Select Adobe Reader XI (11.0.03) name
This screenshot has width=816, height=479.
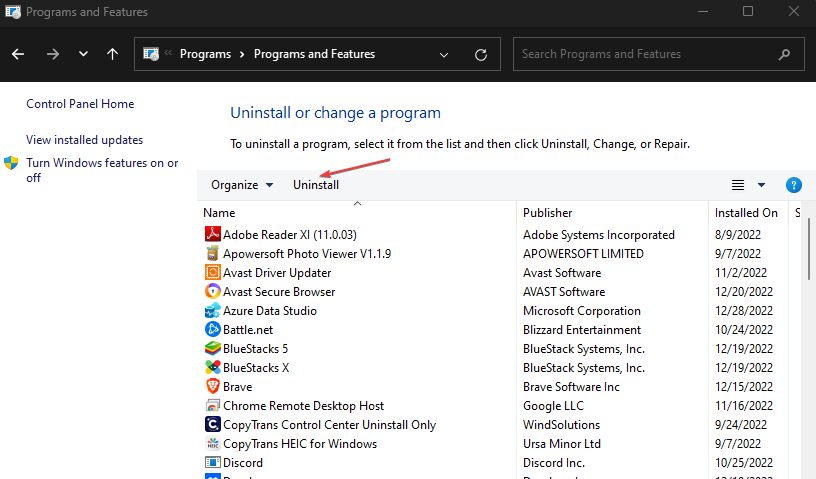(x=290, y=235)
